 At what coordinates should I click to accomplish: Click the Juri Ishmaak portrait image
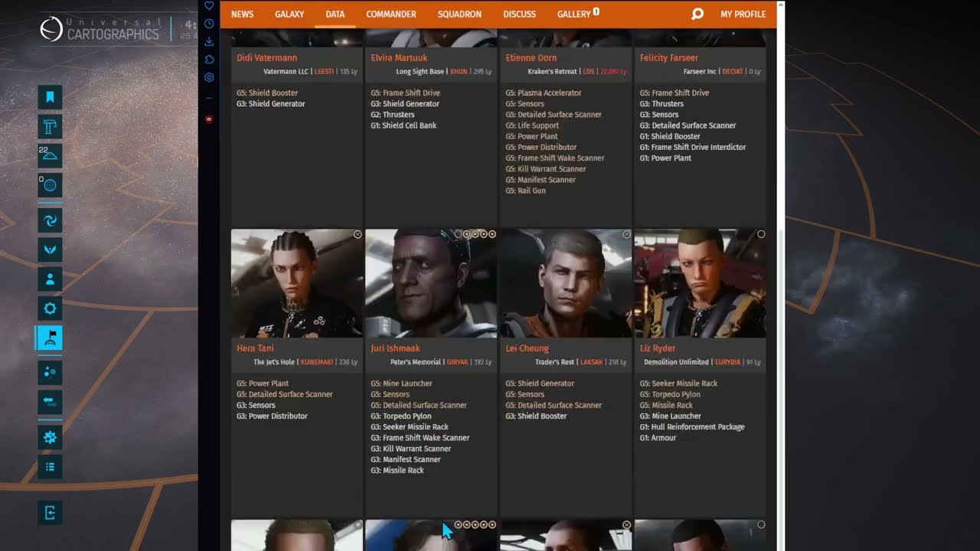click(x=431, y=283)
